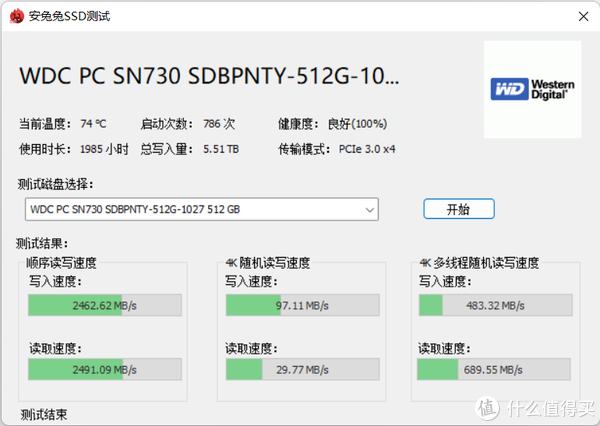The height and width of the screenshot is (426, 600).
Task: Click the transfer mode value PCIe 3.0 x4
Action: coord(367,149)
